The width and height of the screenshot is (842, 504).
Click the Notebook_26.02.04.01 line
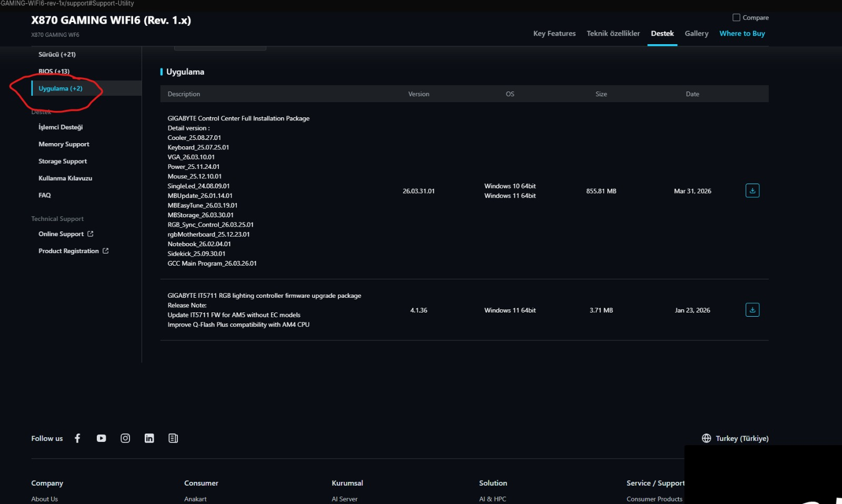(x=199, y=244)
